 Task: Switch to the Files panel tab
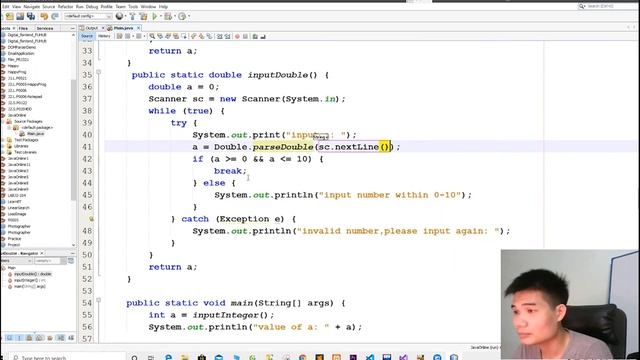point(23,28)
